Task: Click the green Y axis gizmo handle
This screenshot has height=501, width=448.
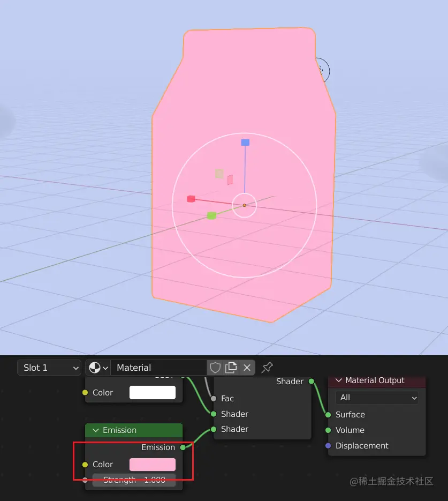Action: tap(211, 216)
